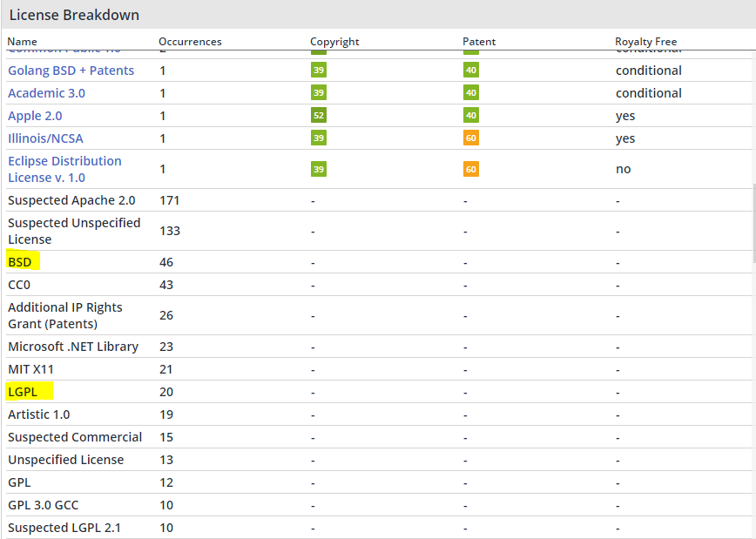Sort by the Occurrences column header

pos(190,42)
